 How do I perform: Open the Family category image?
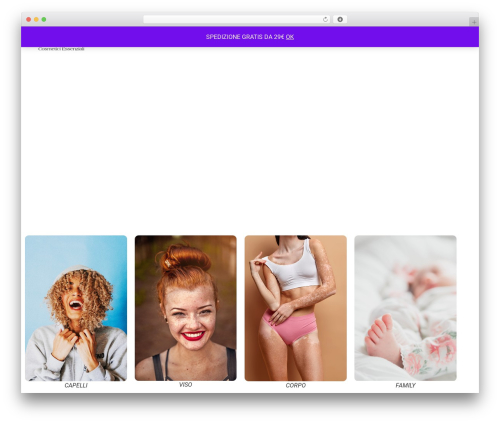pos(405,308)
